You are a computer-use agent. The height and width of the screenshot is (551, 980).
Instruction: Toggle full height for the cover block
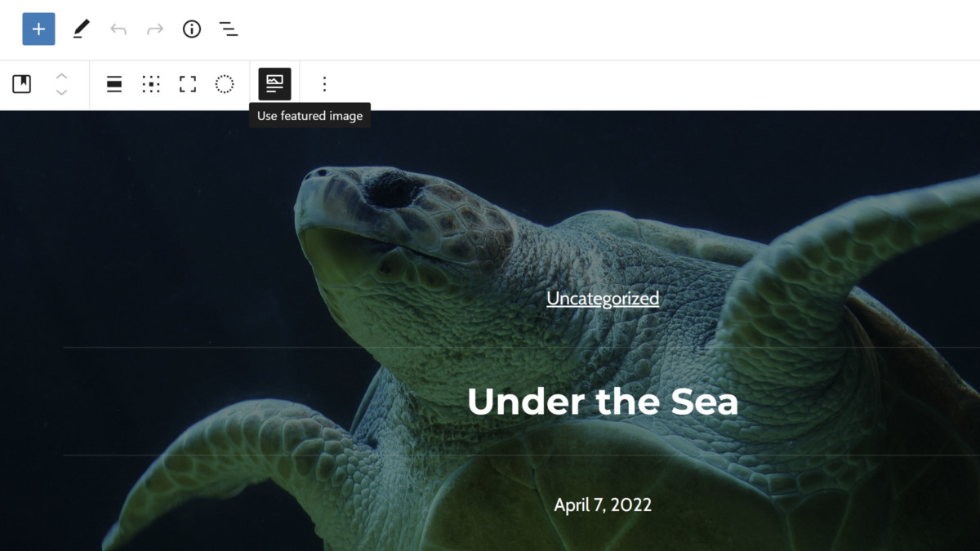[187, 84]
